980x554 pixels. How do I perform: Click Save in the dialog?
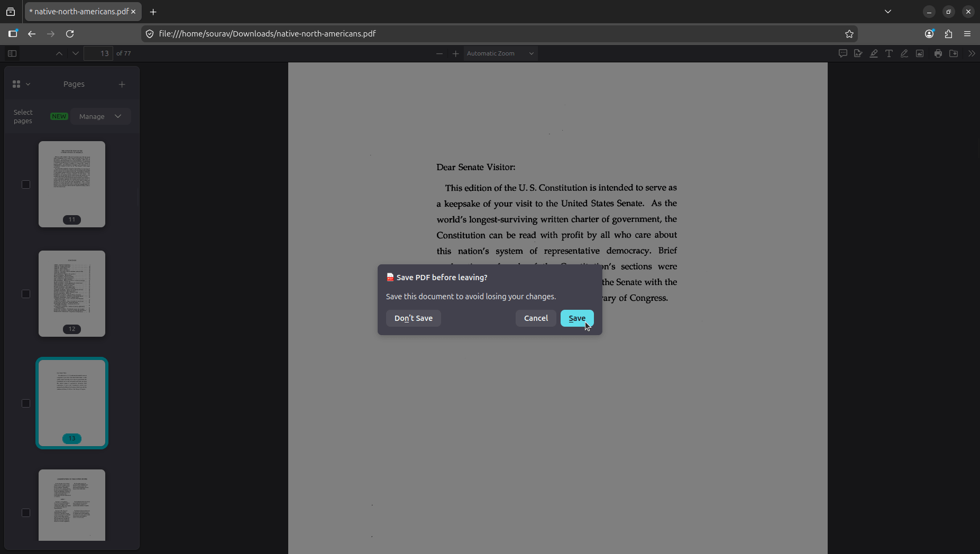pos(577,318)
